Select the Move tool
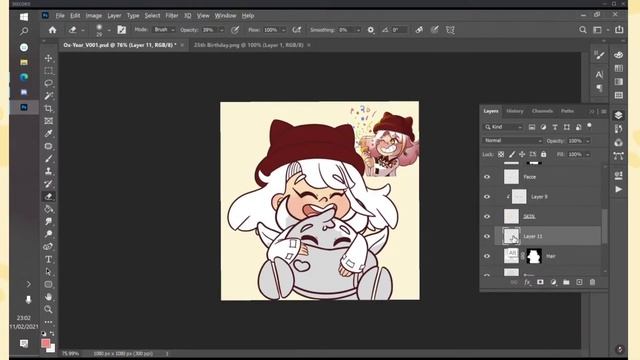Viewport: 640px width, 360px height. tap(49, 58)
